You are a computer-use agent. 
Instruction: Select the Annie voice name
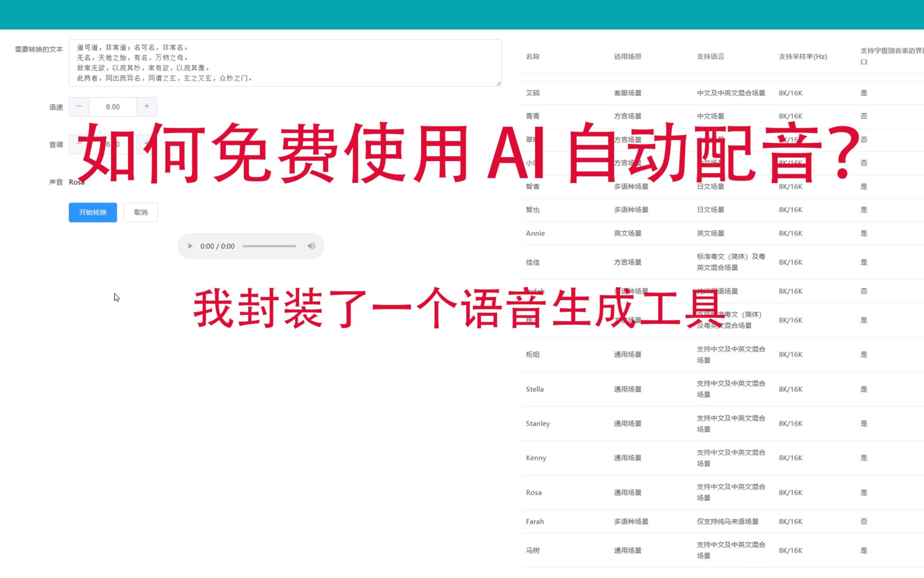click(x=535, y=233)
